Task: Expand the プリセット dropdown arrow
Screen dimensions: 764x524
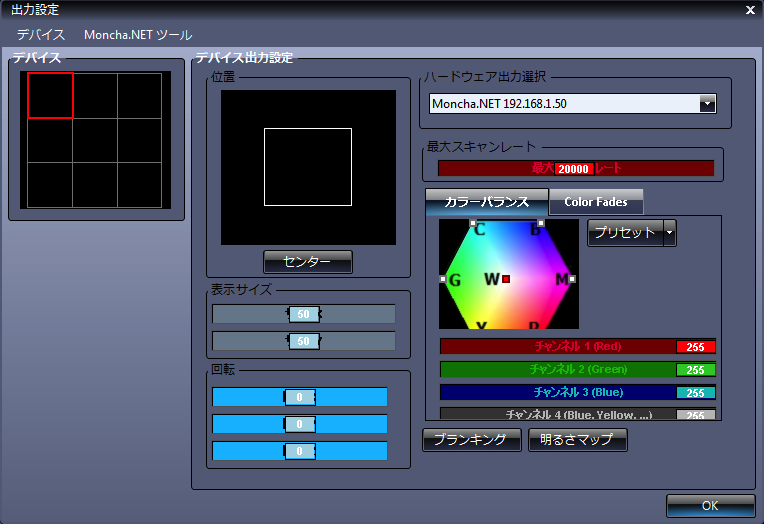Action: coord(670,233)
